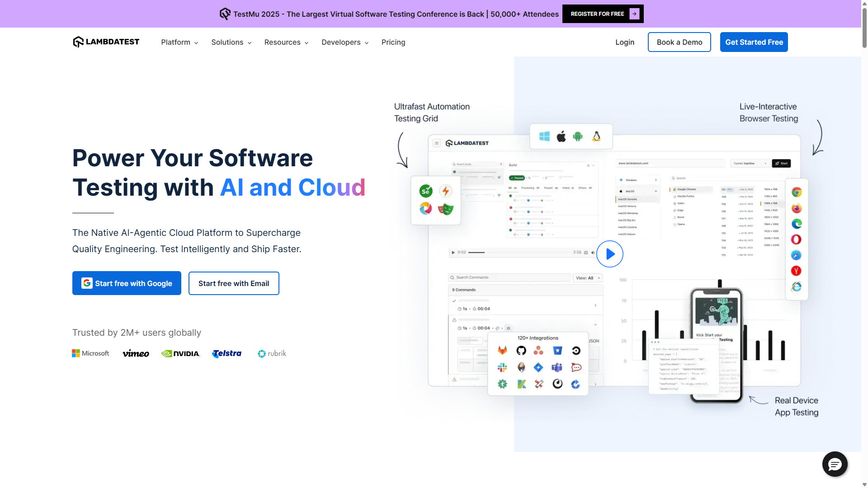The height and width of the screenshot is (488, 868).
Task: Click the Jenkins integration icon
Action: tap(521, 367)
